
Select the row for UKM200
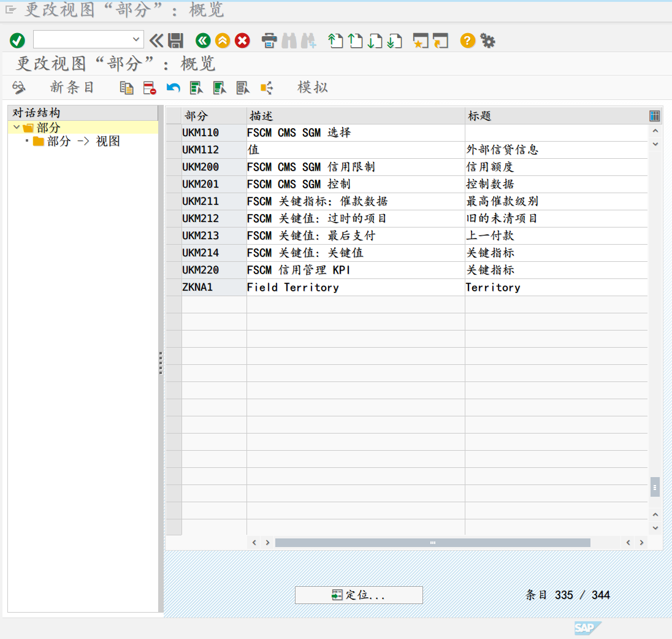[174, 167]
